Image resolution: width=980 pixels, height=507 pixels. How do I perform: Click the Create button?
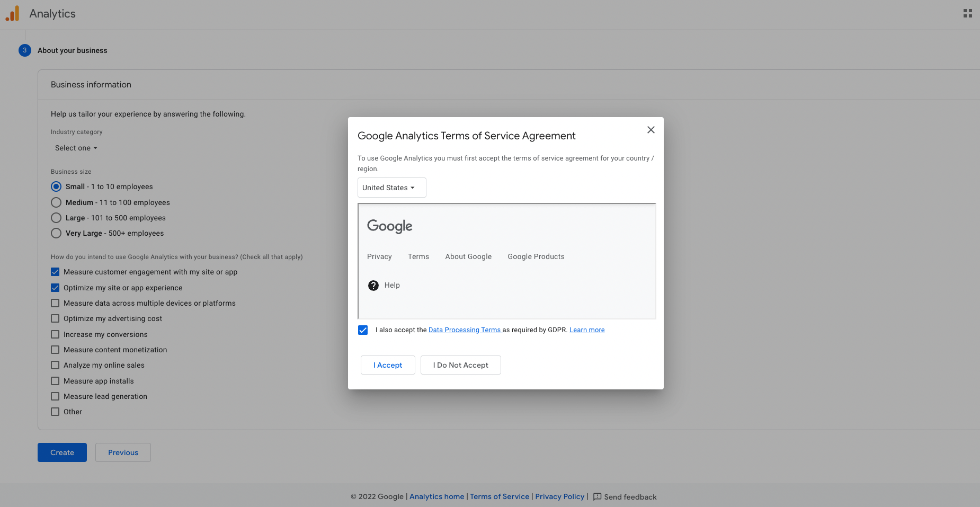[x=62, y=452]
